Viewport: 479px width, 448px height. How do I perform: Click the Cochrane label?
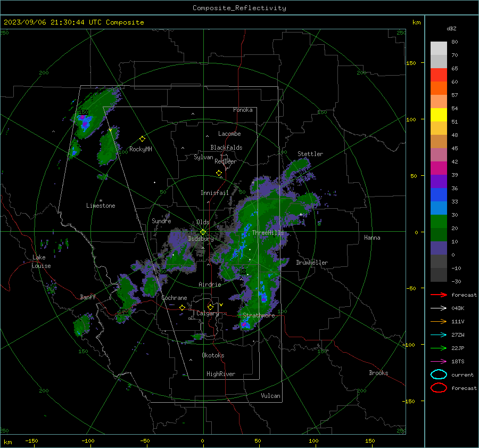click(174, 298)
